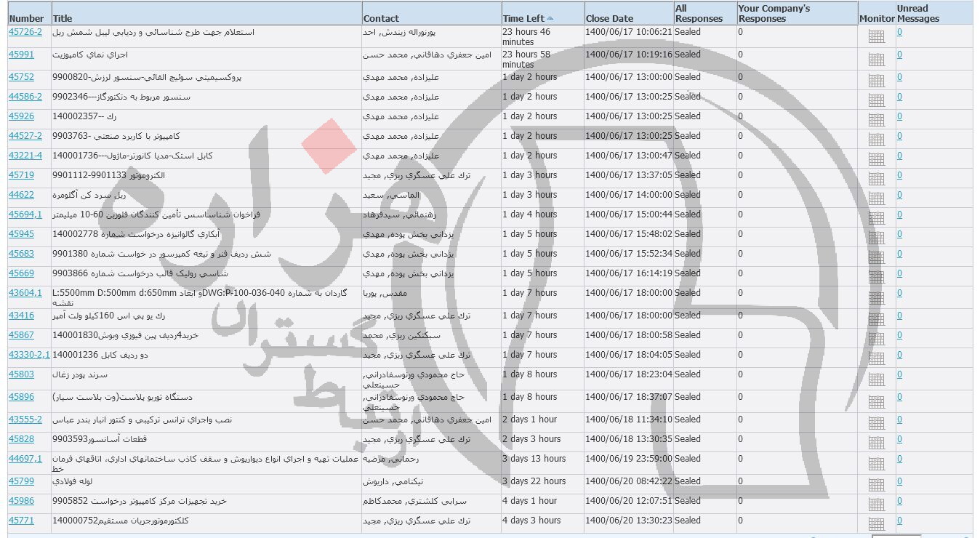980x538 pixels.
Task: Open unread messages count for row 45719
Action: click(x=899, y=175)
